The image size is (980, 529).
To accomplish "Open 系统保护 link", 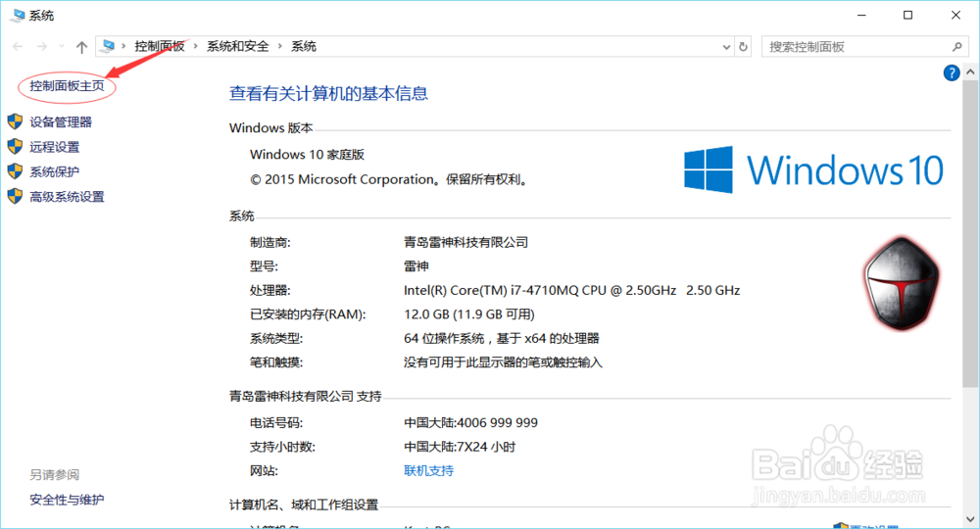I will pyautogui.click(x=54, y=171).
